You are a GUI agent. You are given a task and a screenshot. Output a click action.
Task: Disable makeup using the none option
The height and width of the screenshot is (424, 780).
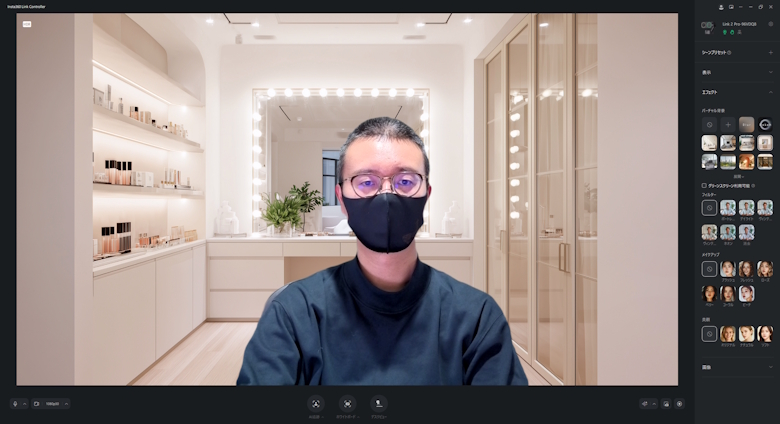click(x=709, y=269)
